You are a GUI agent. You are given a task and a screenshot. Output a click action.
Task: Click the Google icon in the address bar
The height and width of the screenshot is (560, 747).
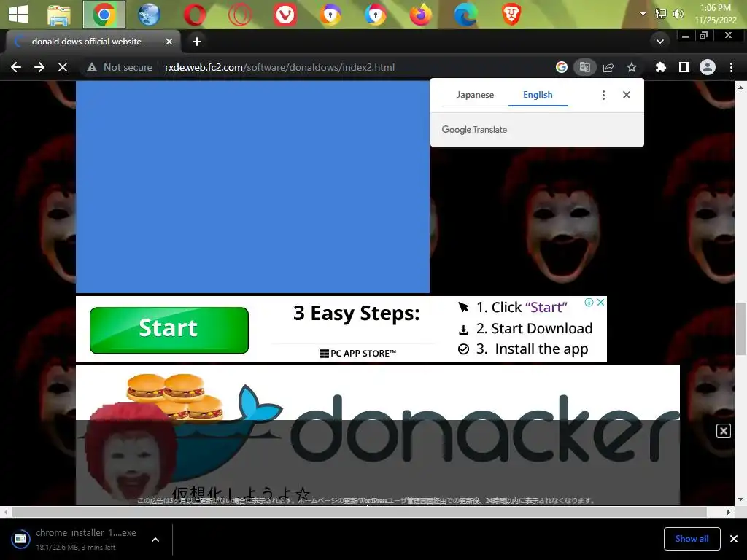(x=562, y=67)
